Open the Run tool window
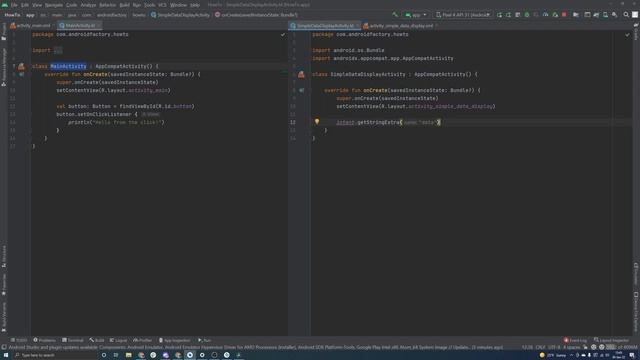640x360 pixels. tap(204, 340)
